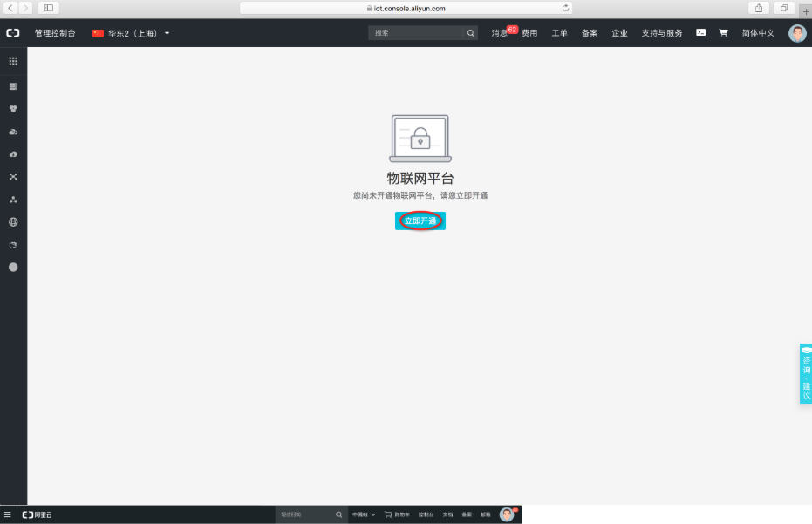Open the shopping cart icon in the console header

tap(723, 32)
